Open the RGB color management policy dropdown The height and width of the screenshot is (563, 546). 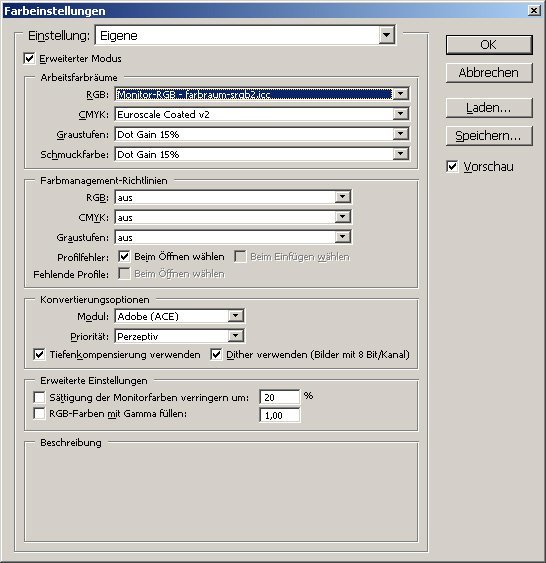pyautogui.click(x=233, y=197)
